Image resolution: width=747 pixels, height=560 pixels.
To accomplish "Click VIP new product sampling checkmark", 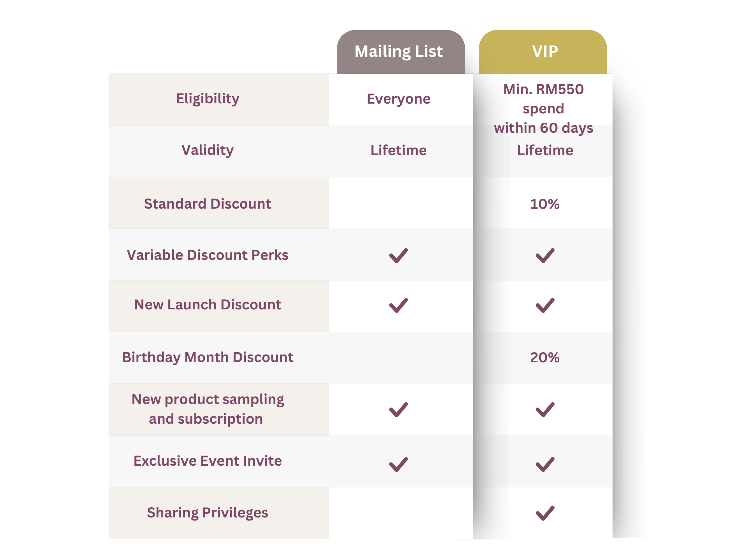I will pos(545,409).
